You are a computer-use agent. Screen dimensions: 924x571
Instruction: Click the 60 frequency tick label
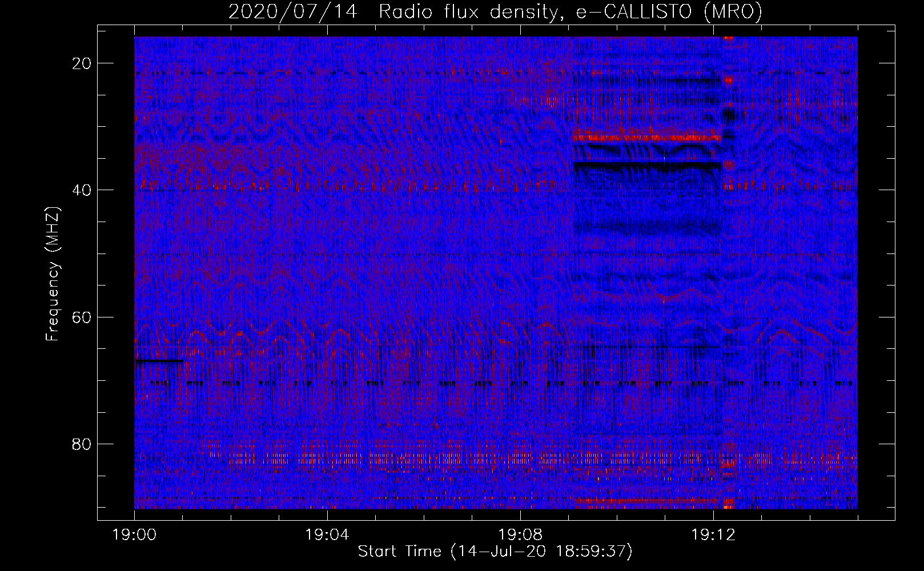pos(83,317)
